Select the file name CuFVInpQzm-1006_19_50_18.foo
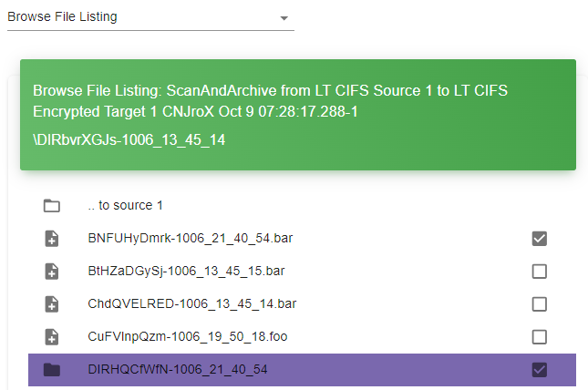This screenshot has width=588, height=390. tap(188, 336)
